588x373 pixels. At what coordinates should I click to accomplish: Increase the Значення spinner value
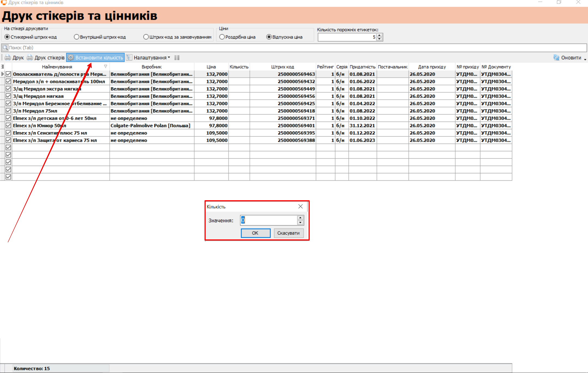(x=300, y=218)
